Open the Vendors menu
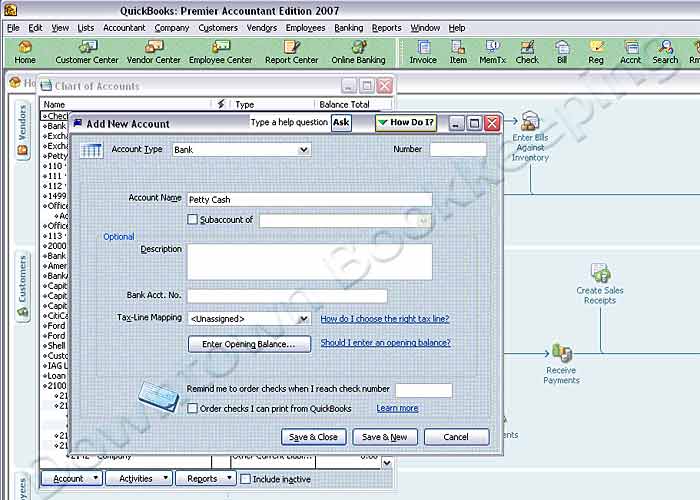The image size is (700, 500). click(x=262, y=28)
